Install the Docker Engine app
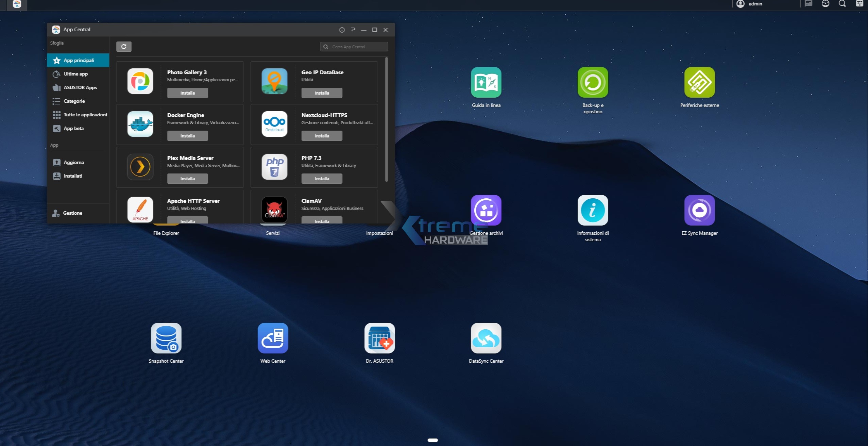This screenshot has height=446, width=868. point(187,136)
